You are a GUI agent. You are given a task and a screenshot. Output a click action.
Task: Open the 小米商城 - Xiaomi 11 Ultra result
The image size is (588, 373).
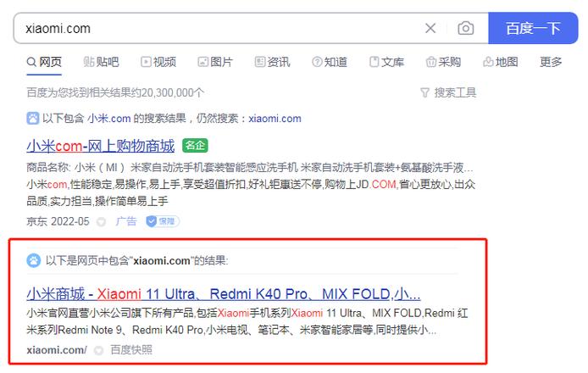tap(224, 294)
